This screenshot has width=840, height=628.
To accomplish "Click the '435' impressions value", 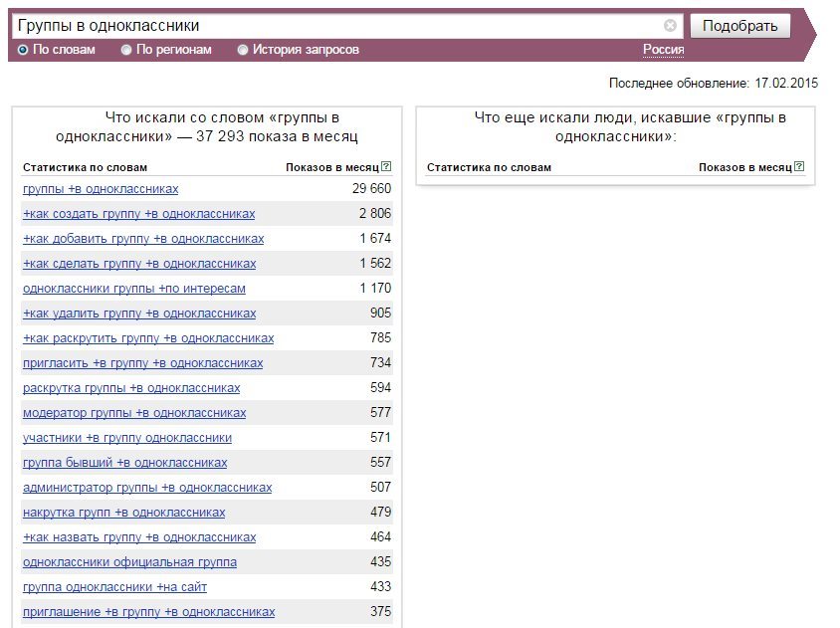I will pyautogui.click(x=381, y=561).
